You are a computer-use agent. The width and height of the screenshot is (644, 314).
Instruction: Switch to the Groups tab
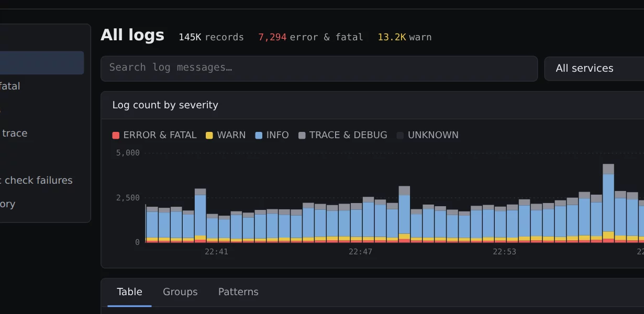pos(180,292)
